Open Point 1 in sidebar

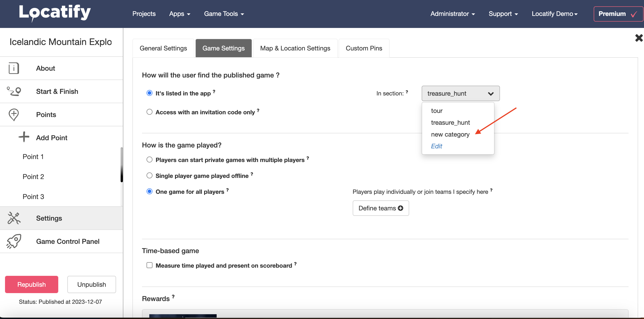33,157
